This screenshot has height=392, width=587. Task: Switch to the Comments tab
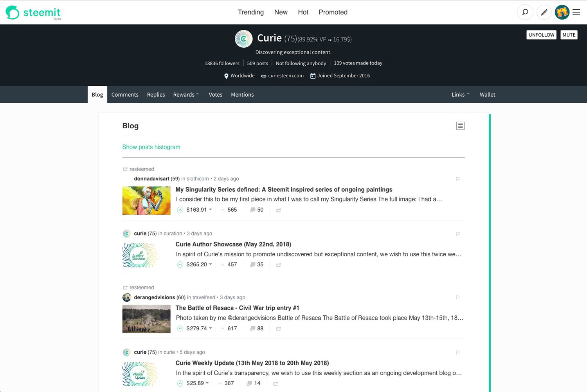pyautogui.click(x=125, y=95)
